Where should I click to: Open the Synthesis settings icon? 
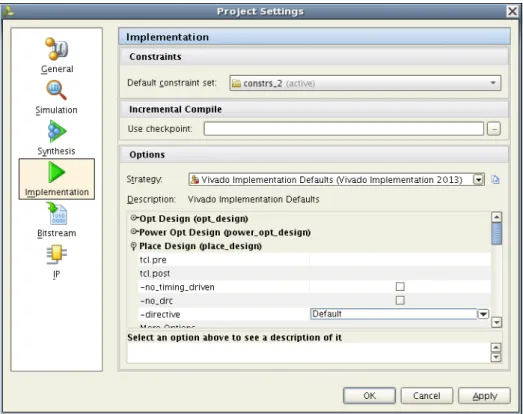57,131
